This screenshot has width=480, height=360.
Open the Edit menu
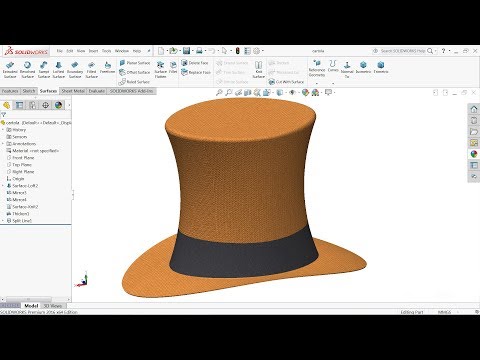pyautogui.click(x=70, y=51)
